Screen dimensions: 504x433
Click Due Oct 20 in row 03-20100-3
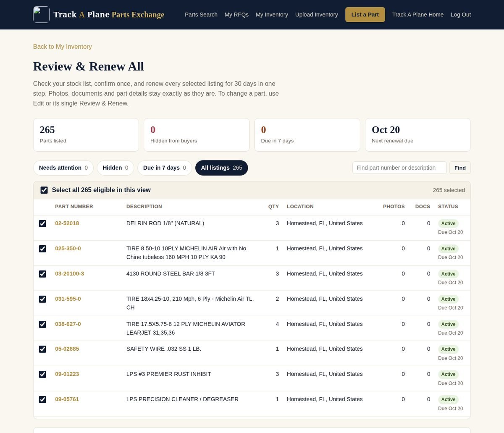(x=450, y=283)
